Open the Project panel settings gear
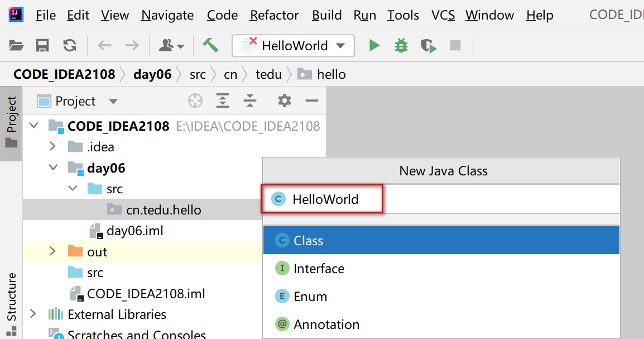644x339 pixels. pos(284,101)
